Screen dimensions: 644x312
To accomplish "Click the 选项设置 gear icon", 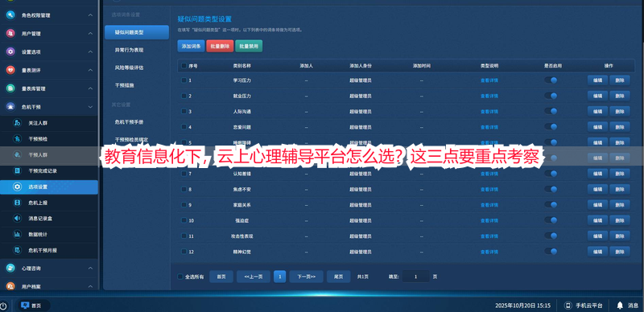I will click(17, 187).
